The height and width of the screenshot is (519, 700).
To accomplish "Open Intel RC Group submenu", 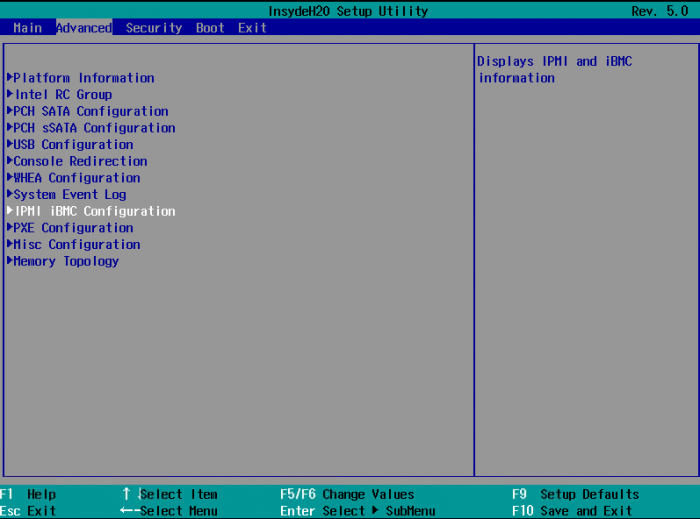I will point(62,95).
